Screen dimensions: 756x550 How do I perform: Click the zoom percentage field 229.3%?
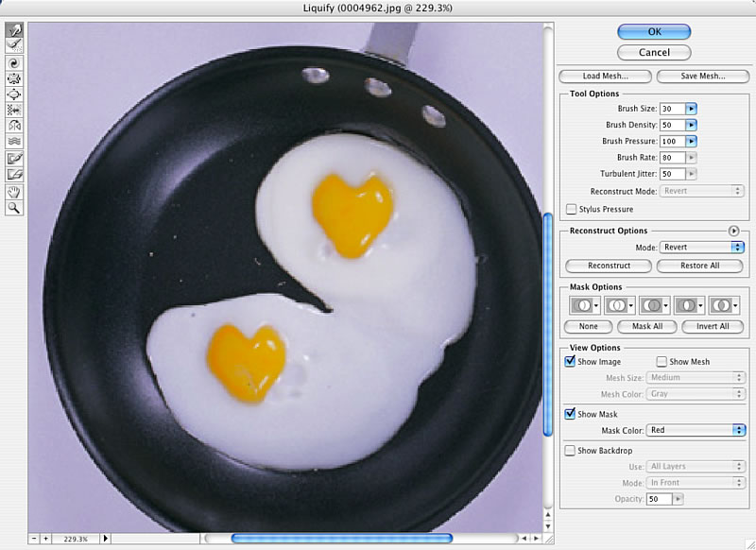pyautogui.click(x=76, y=539)
